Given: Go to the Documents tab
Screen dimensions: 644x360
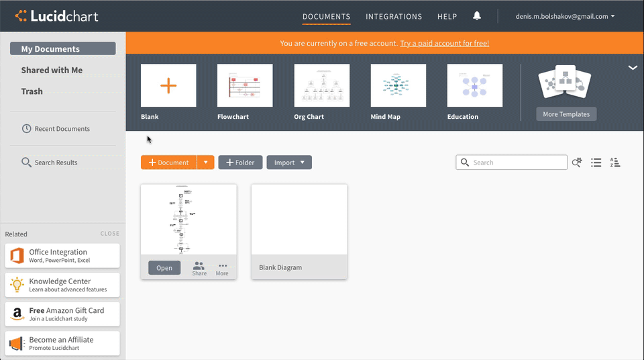Looking at the screenshot, I should (x=326, y=17).
